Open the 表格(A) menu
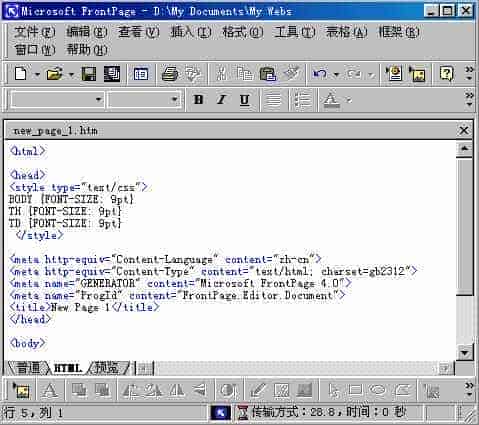Viewport: 479px width, 425px height. tap(347, 32)
